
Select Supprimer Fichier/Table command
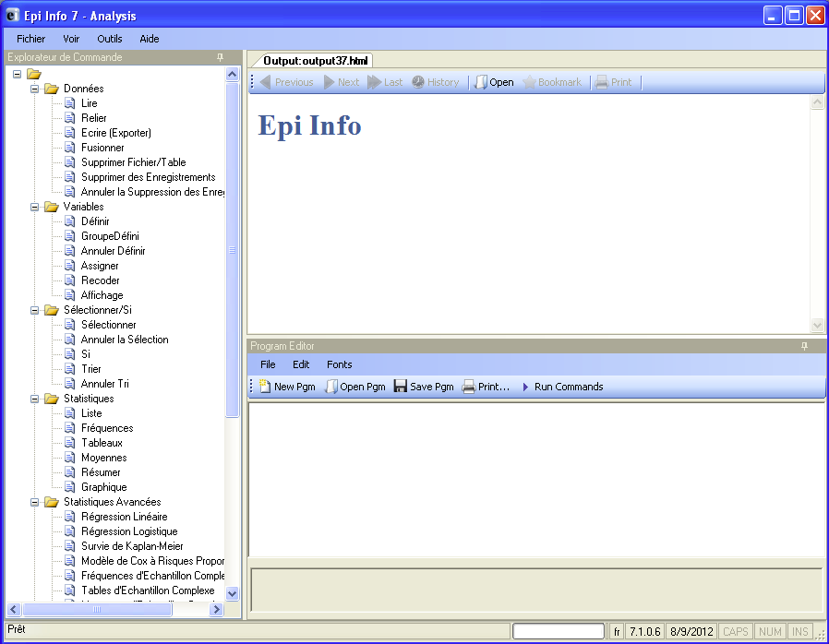[x=133, y=162]
